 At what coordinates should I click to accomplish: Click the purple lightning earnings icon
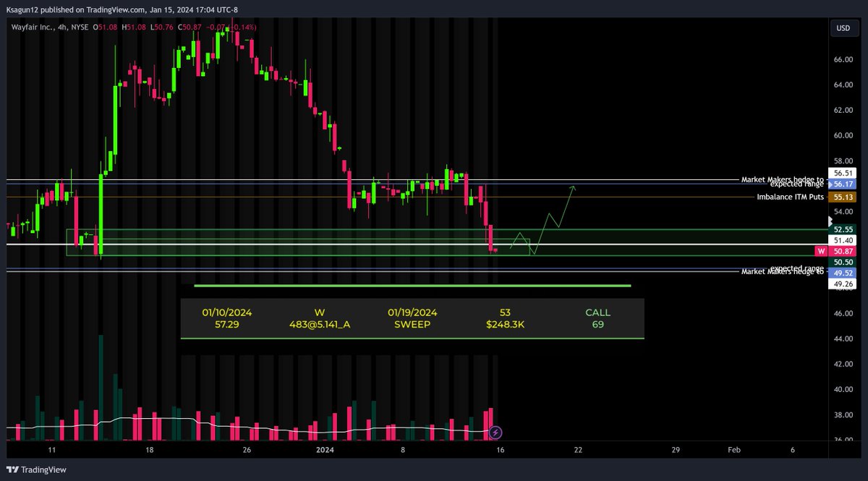[495, 433]
